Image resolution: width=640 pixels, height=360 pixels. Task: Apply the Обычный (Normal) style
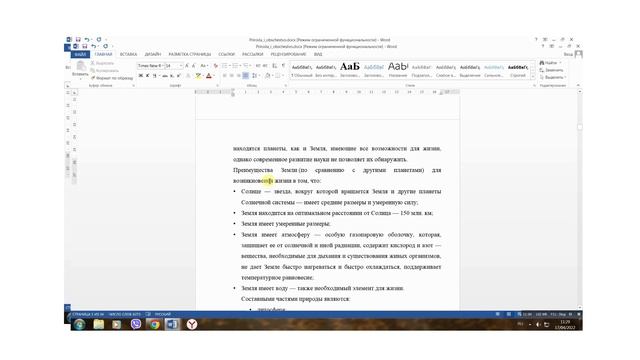[302, 70]
